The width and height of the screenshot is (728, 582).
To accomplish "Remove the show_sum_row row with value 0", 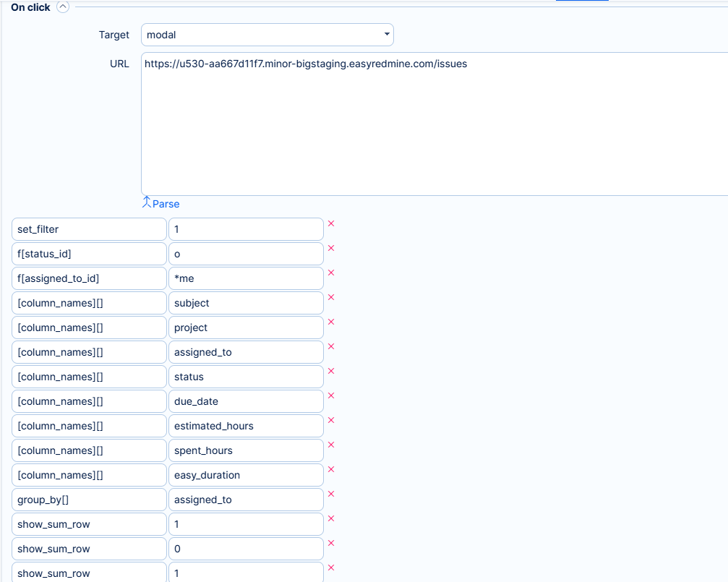I will point(331,543).
